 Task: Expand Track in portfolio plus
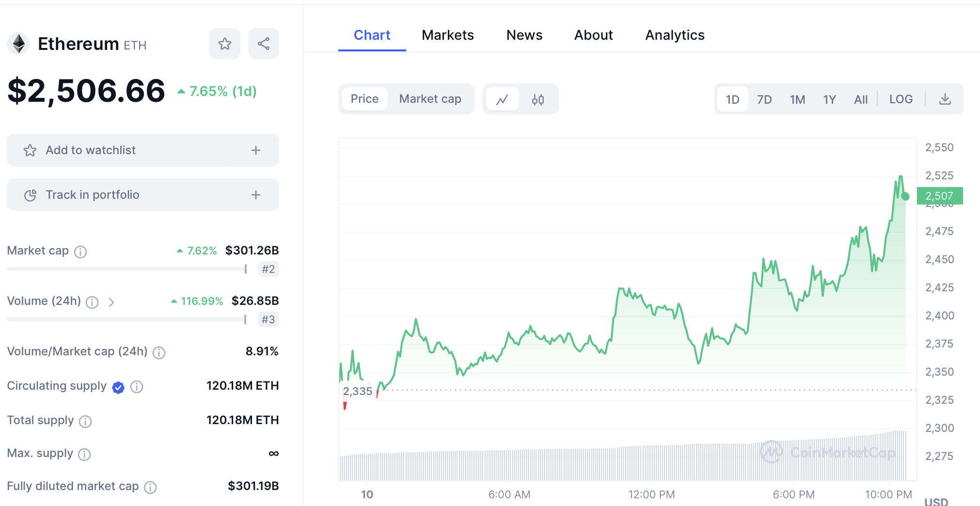[256, 195]
